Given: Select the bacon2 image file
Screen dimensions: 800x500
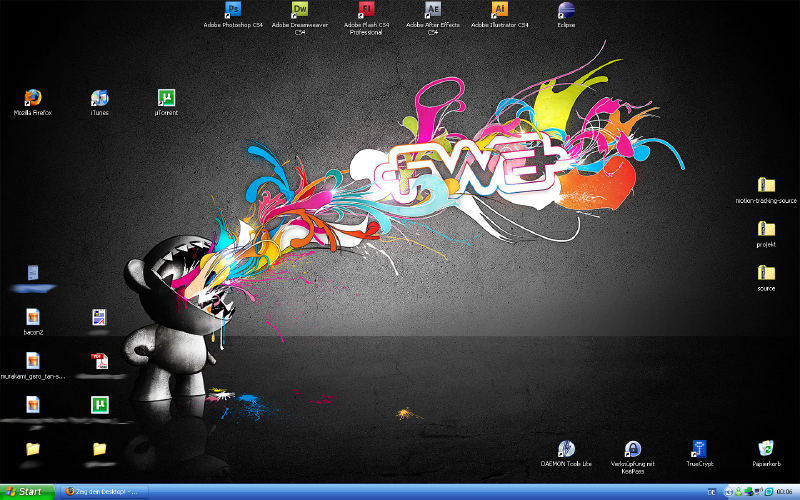Looking at the screenshot, I should pyautogui.click(x=33, y=321).
